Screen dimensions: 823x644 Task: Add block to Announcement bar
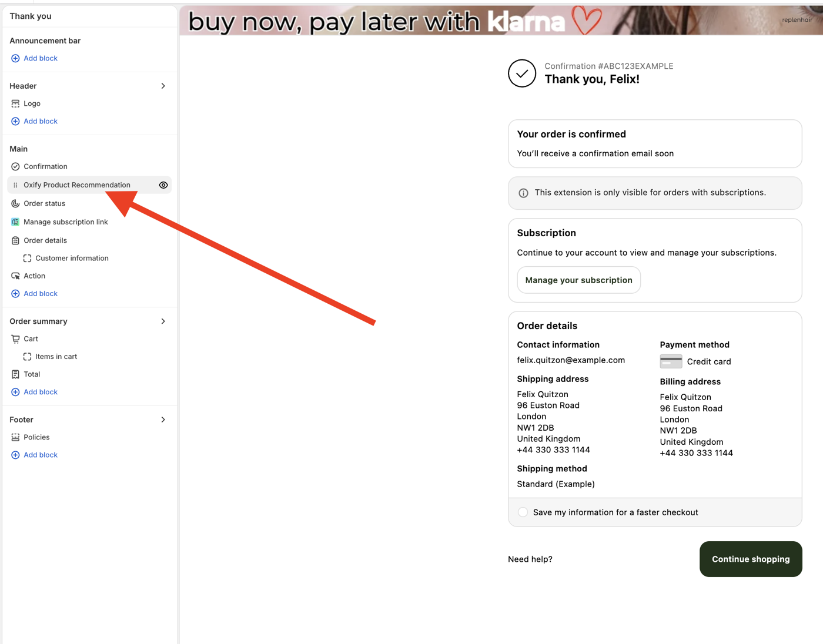tap(41, 58)
